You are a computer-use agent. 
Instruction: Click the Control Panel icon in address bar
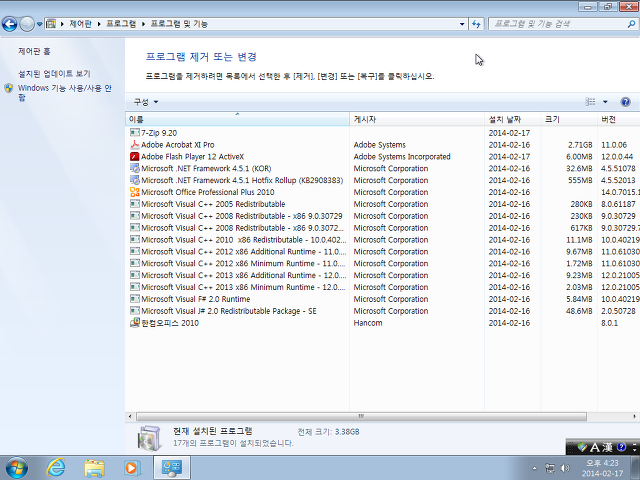click(x=51, y=24)
